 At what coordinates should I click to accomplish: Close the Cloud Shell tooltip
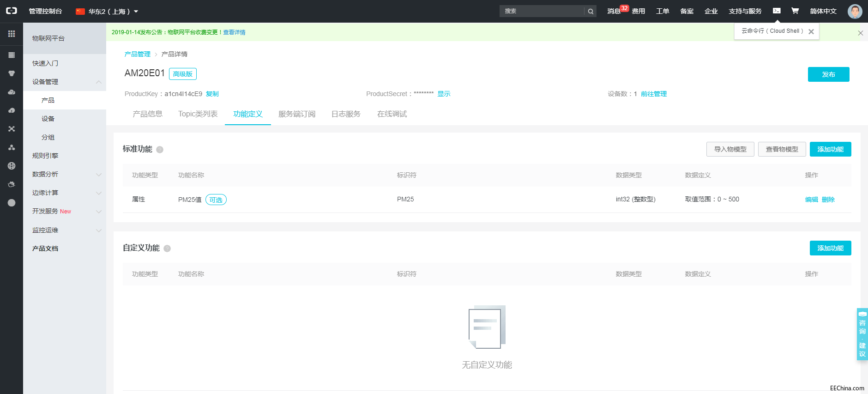click(x=811, y=31)
